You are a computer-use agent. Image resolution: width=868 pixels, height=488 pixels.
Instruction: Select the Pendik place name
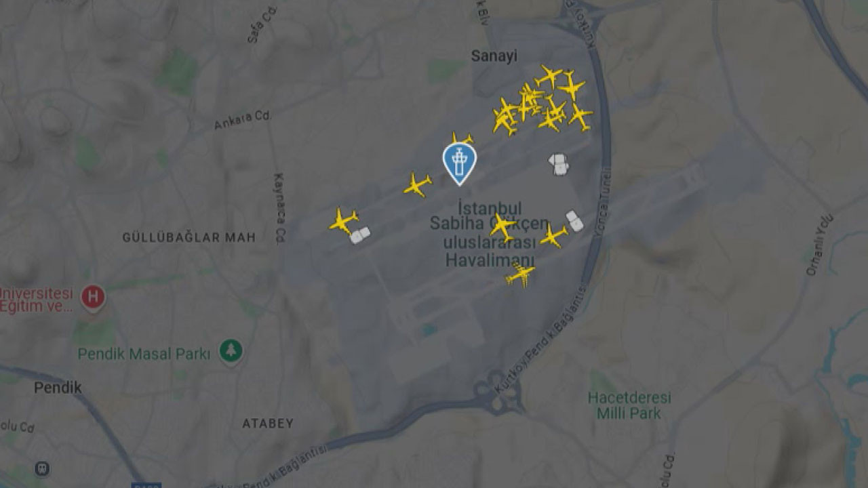tap(58, 388)
